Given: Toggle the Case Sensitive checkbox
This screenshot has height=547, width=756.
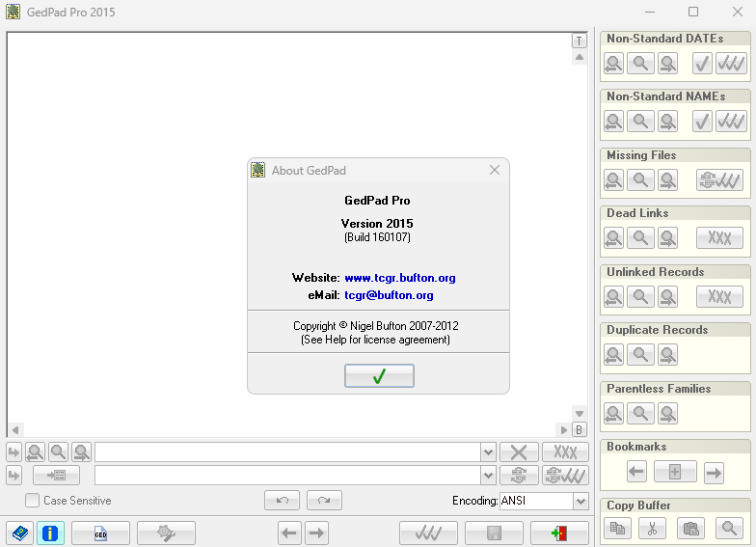Looking at the screenshot, I should [x=33, y=500].
